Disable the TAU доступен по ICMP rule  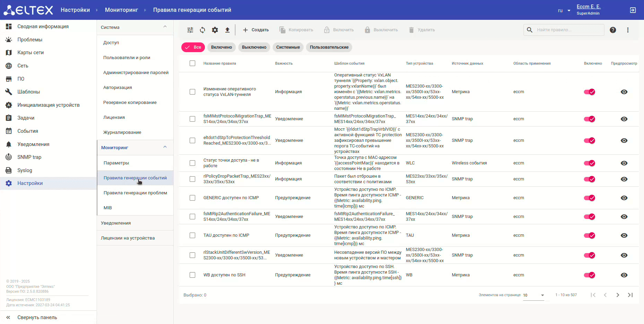[589, 235]
